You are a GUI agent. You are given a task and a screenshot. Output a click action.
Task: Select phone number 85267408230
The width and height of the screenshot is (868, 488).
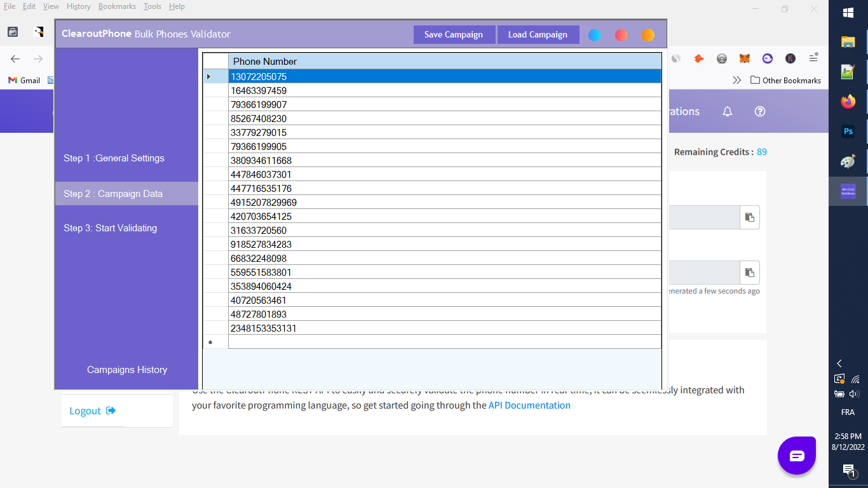[445, 118]
